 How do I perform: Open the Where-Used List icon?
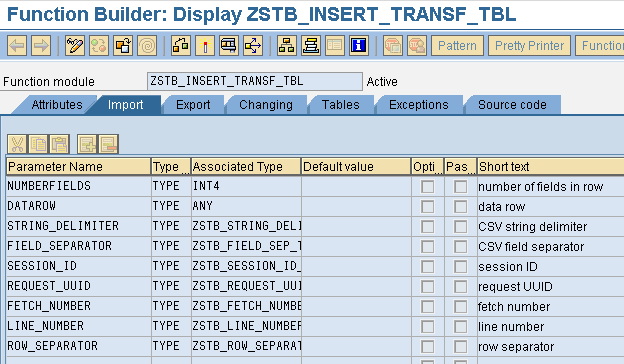[x=253, y=45]
